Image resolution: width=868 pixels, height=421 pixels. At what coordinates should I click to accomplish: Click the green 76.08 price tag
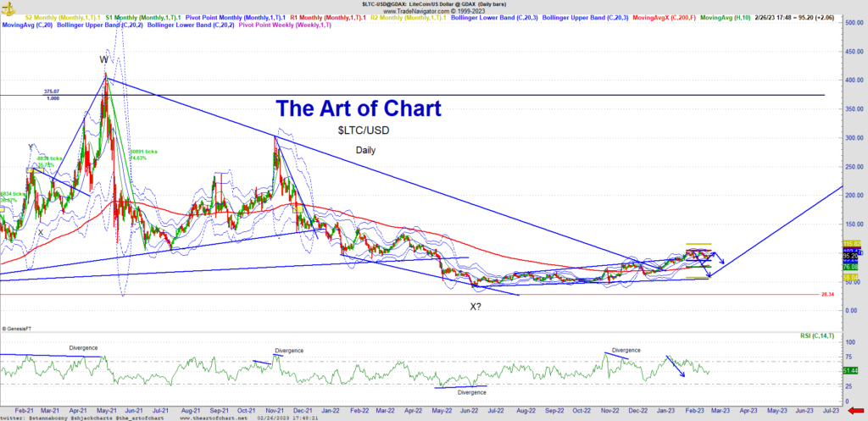coord(849,266)
